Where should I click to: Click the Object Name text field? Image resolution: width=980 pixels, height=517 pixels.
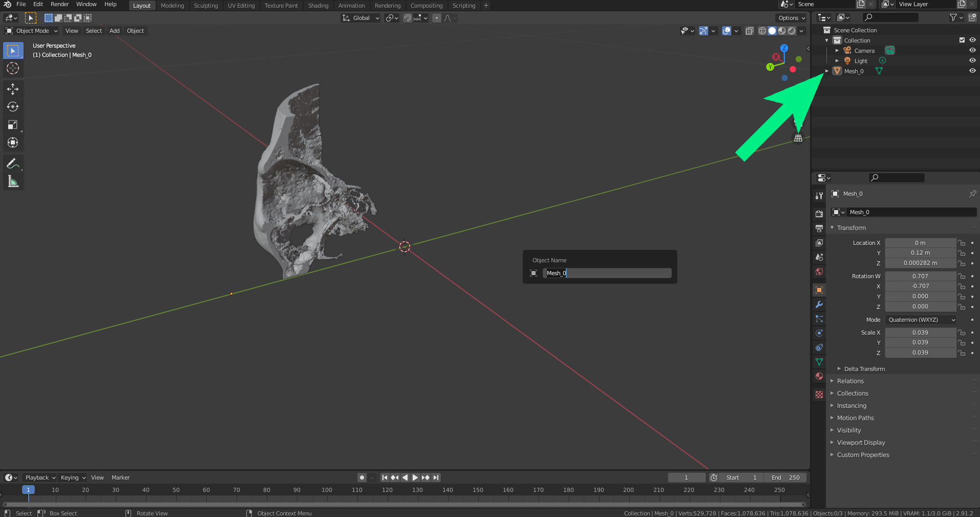tap(607, 273)
